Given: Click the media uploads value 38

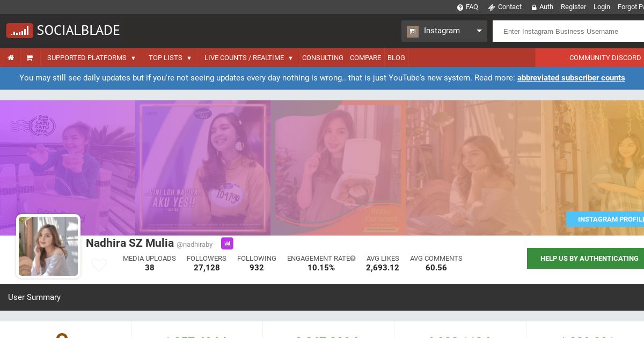Looking at the screenshot, I should click(x=149, y=268).
